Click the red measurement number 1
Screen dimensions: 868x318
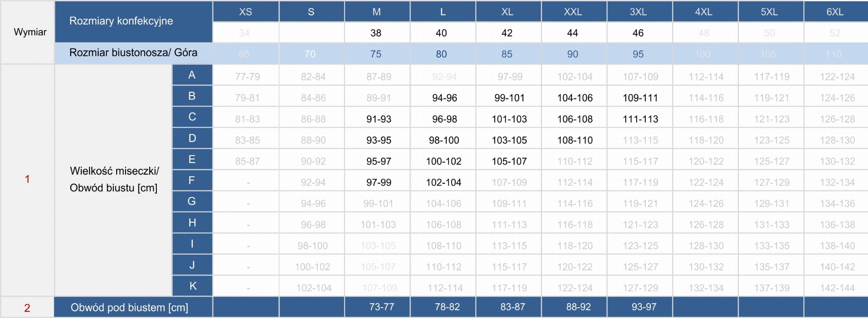pyautogui.click(x=27, y=179)
